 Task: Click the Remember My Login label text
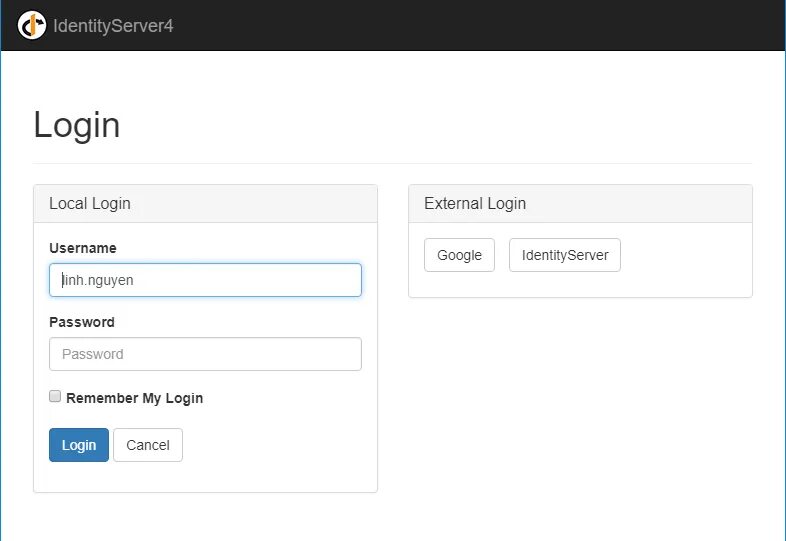134,398
